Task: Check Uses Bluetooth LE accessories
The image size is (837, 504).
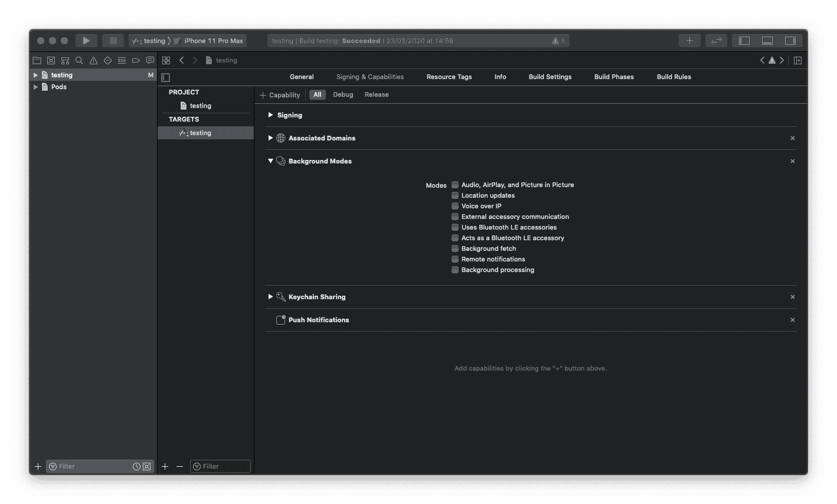Action: pyautogui.click(x=455, y=227)
